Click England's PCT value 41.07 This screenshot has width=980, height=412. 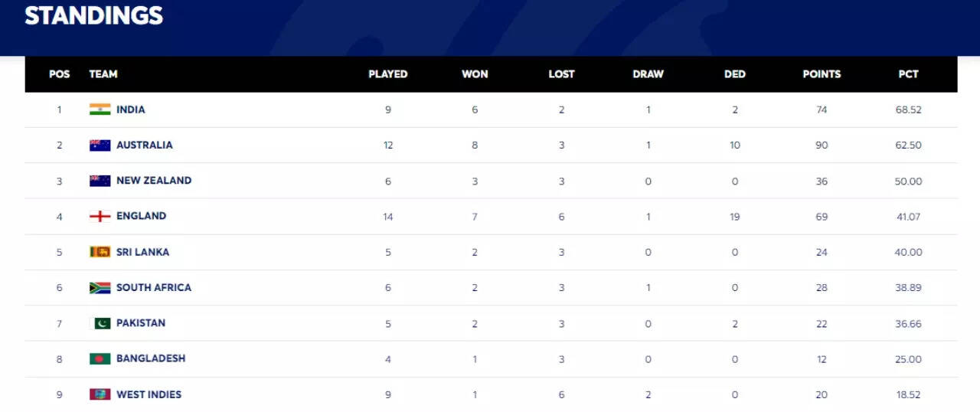pyautogui.click(x=908, y=217)
